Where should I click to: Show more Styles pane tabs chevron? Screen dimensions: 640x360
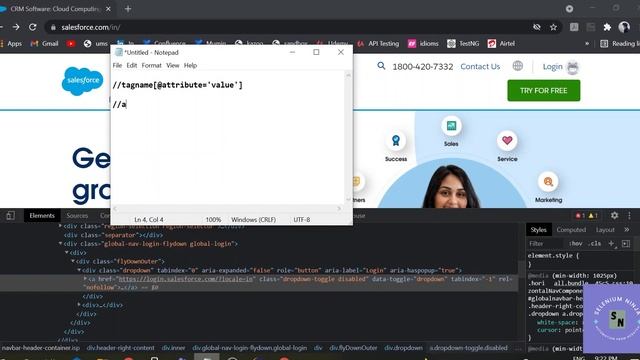[627, 230]
